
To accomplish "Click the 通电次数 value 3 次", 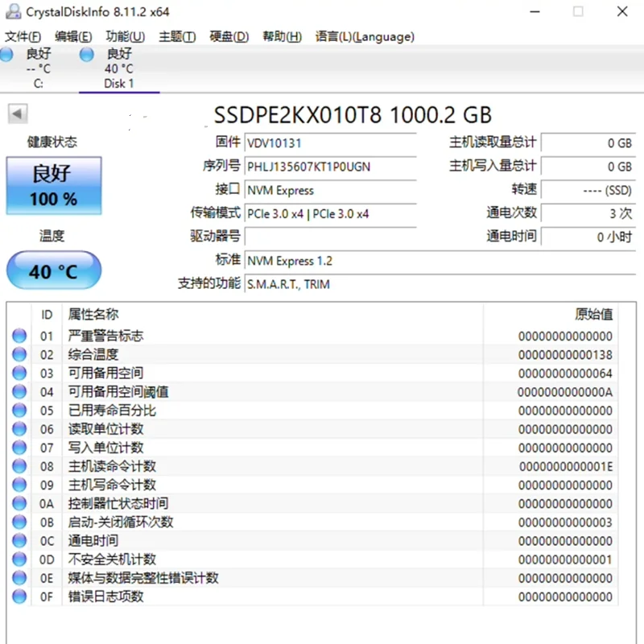I will [588, 213].
